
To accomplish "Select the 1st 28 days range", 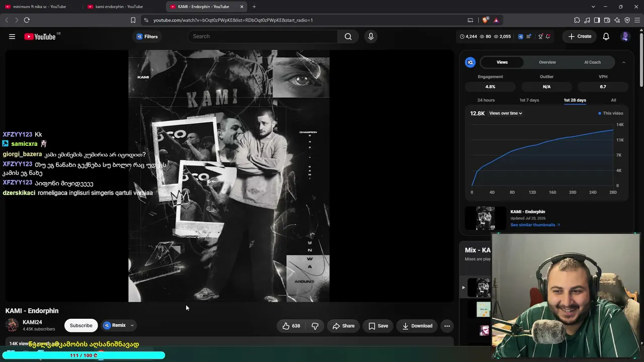I will (x=575, y=100).
